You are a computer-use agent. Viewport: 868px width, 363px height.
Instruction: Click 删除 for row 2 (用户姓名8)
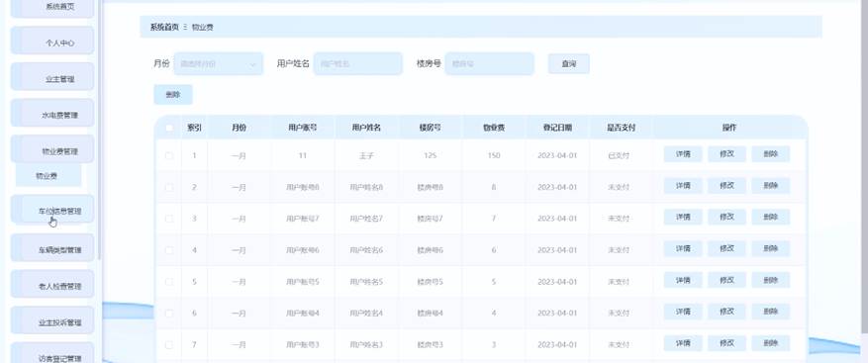pyautogui.click(x=771, y=186)
